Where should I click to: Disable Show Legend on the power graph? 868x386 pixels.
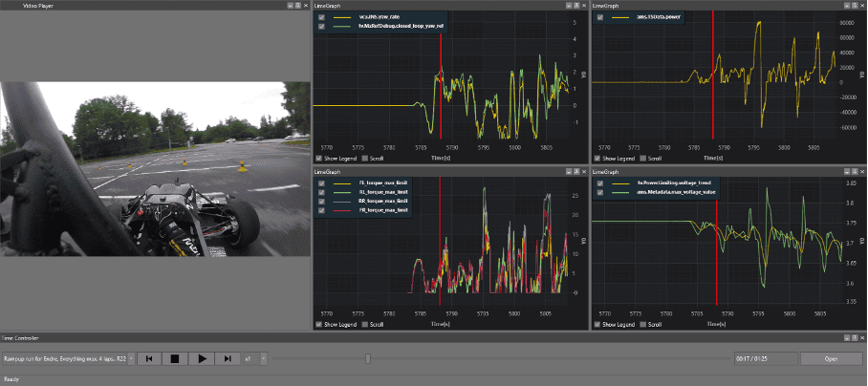596,159
